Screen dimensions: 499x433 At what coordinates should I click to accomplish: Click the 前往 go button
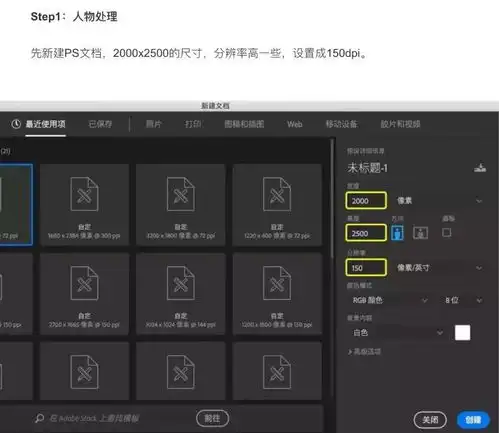(212, 418)
